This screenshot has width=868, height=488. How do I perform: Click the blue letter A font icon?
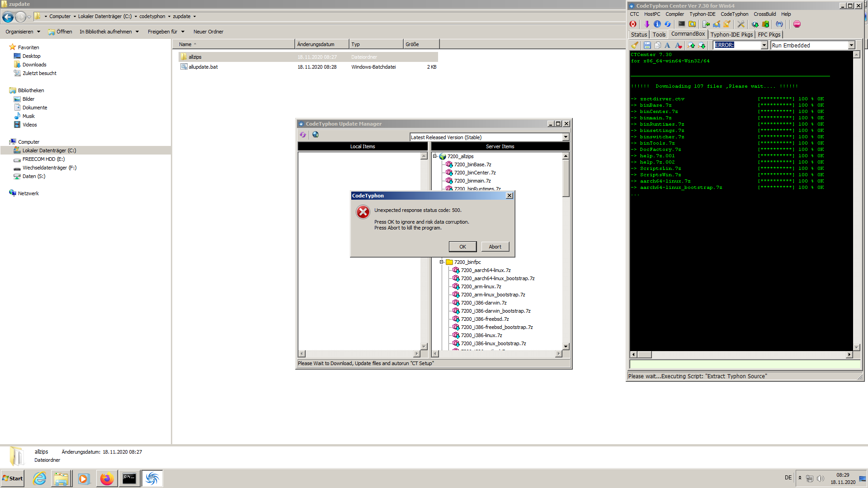click(x=668, y=45)
